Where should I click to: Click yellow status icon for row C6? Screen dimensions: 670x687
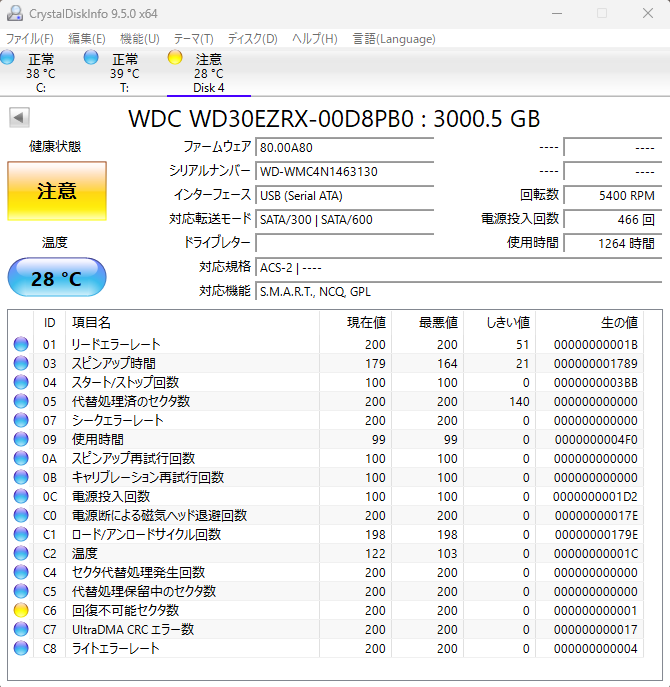(21, 610)
